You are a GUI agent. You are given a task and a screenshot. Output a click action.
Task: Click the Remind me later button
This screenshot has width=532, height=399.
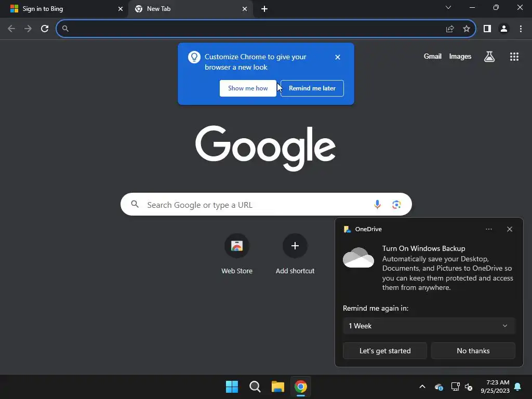(x=312, y=88)
